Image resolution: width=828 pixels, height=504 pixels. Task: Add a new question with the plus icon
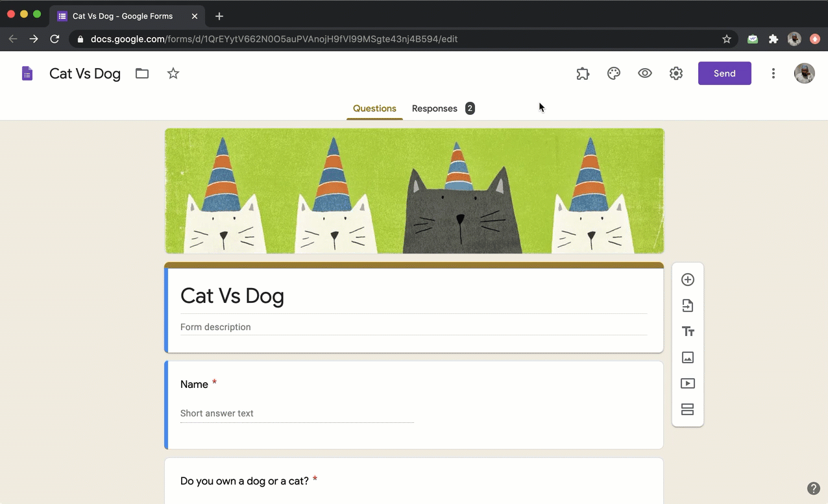pyautogui.click(x=687, y=280)
